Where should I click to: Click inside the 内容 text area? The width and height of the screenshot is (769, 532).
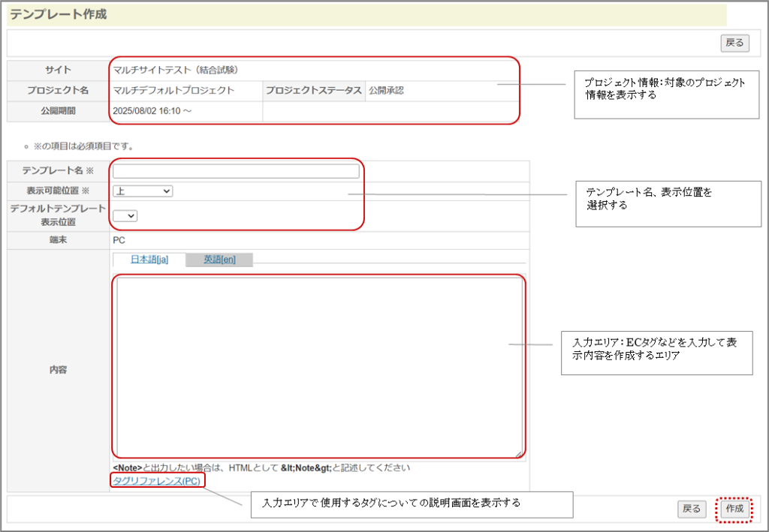point(318,365)
